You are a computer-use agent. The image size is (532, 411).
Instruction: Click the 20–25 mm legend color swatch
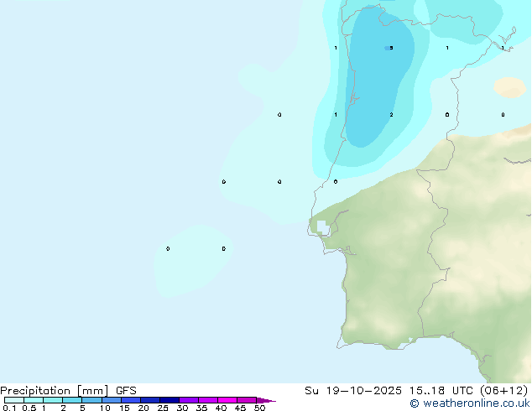(x=150, y=400)
